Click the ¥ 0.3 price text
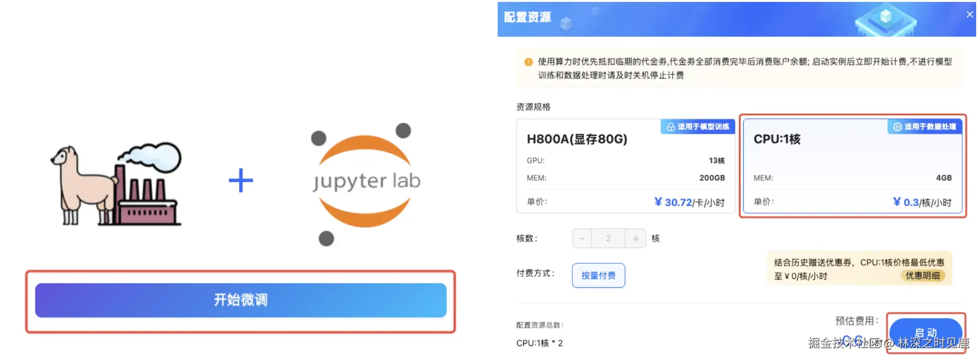The height and width of the screenshot is (360, 980). [906, 202]
